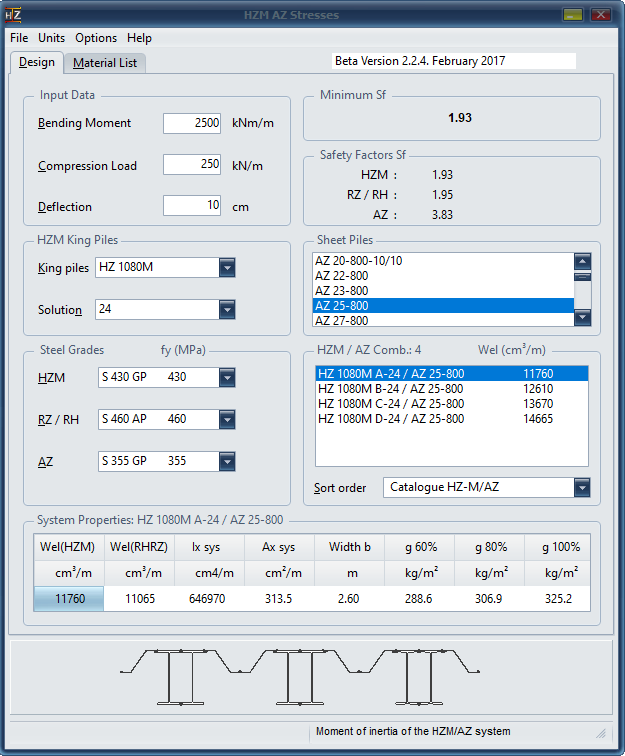625x756 pixels.
Task: Expand the Solution dropdown
Action: coord(227,310)
